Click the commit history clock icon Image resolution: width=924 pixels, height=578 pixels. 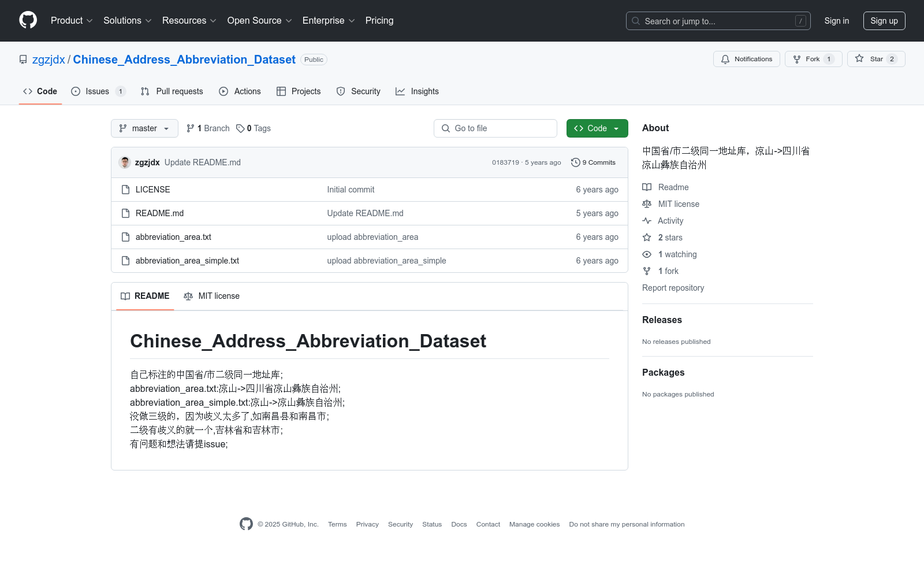(x=575, y=162)
